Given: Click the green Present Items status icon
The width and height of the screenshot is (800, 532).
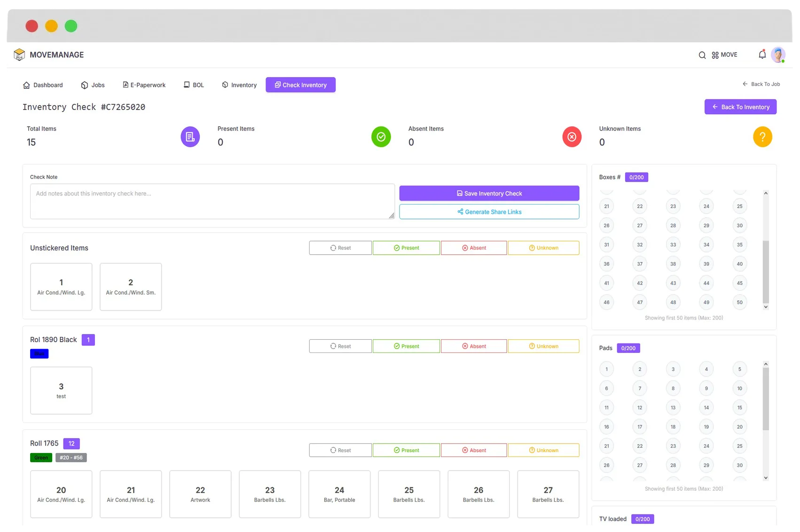Looking at the screenshot, I should [381, 137].
